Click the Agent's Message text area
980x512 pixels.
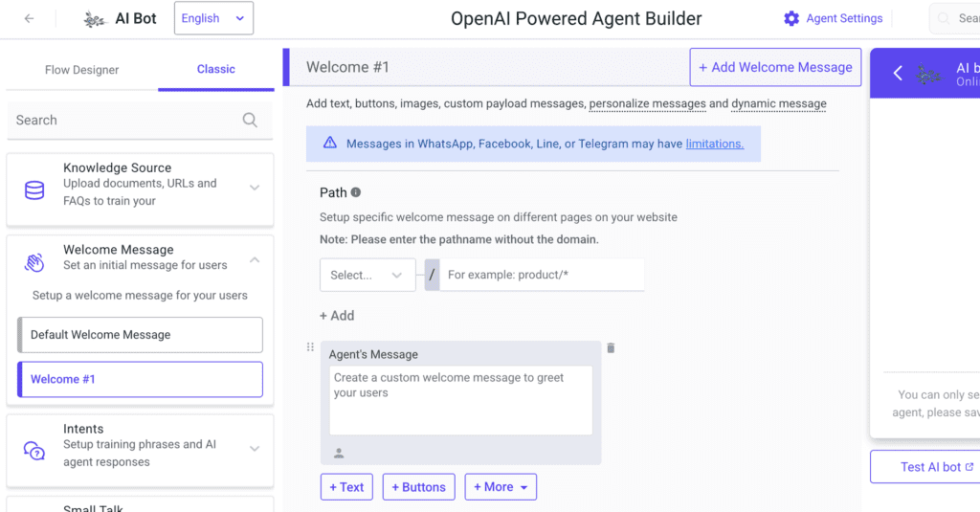461,400
